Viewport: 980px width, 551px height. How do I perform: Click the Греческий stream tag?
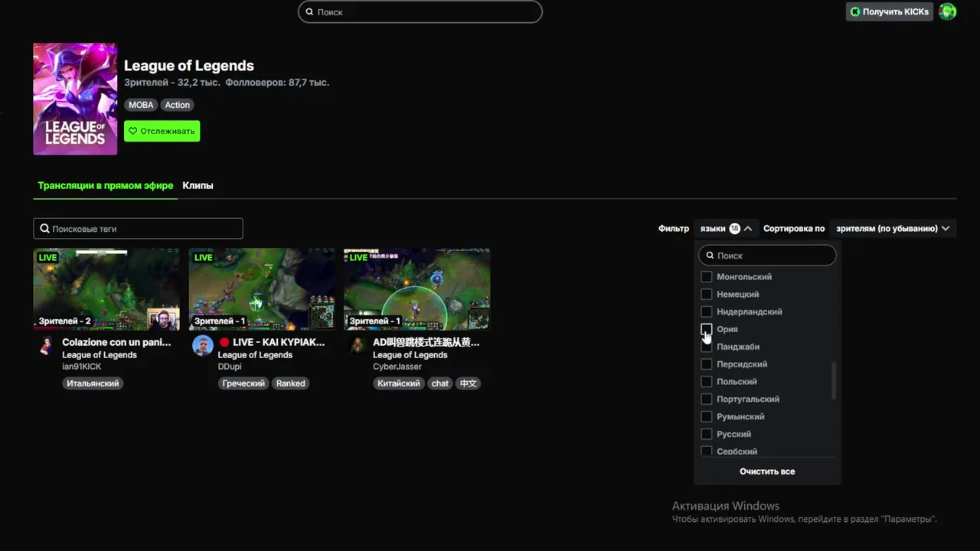243,383
